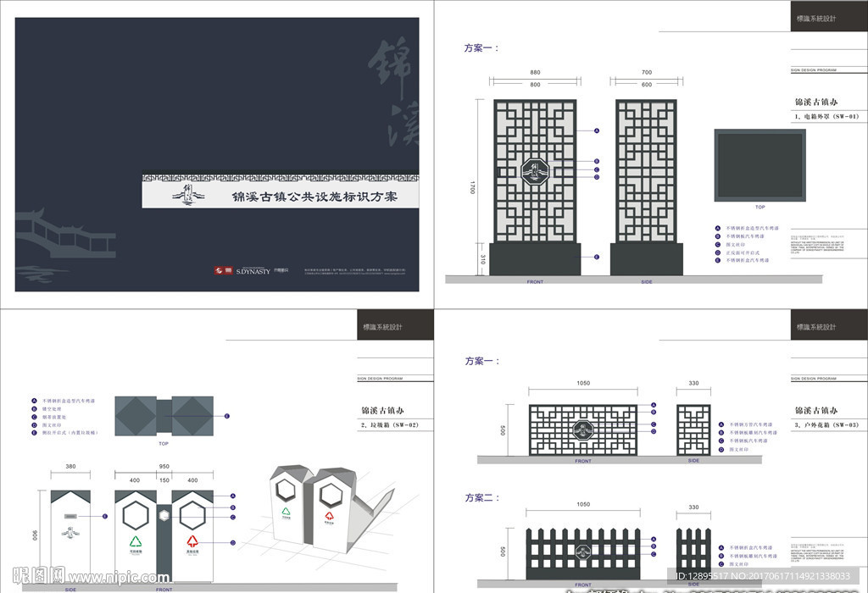Click the green recycling symbol on the flat front-view bin
Screen dimensions: 868x593
pyautogui.click(x=136, y=541)
